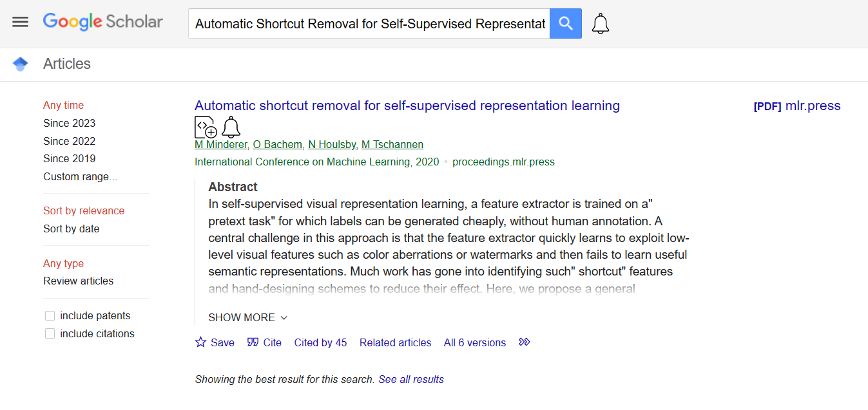Click the Google Scholar logo

(102, 21)
